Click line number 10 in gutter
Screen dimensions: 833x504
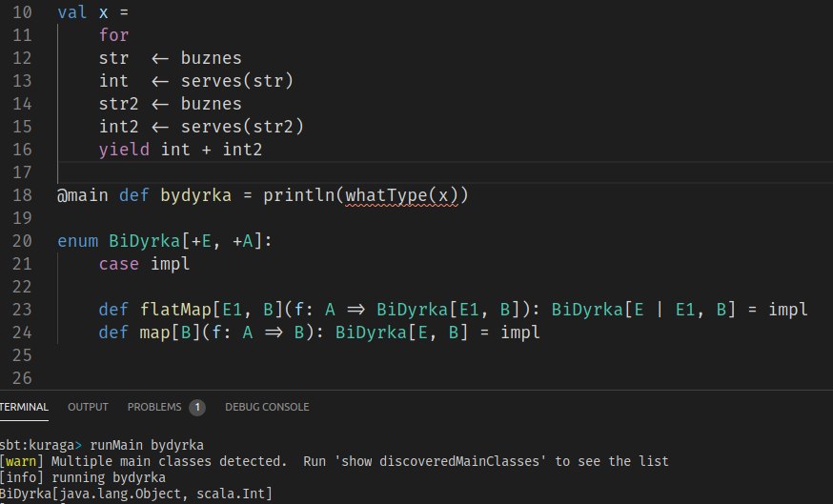(x=22, y=12)
